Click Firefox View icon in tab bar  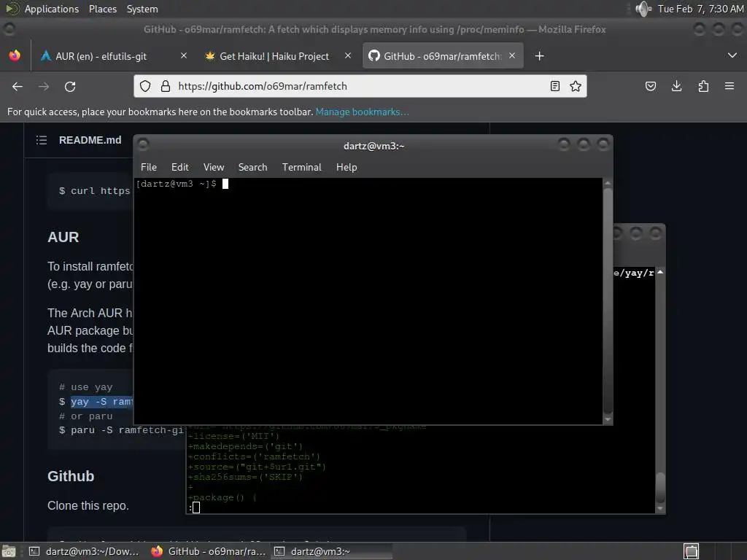[x=15, y=55]
